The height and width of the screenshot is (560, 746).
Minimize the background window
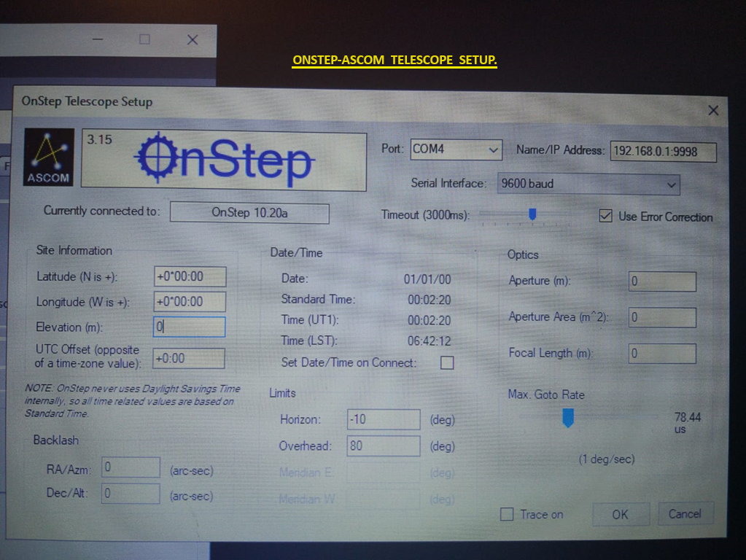point(98,39)
